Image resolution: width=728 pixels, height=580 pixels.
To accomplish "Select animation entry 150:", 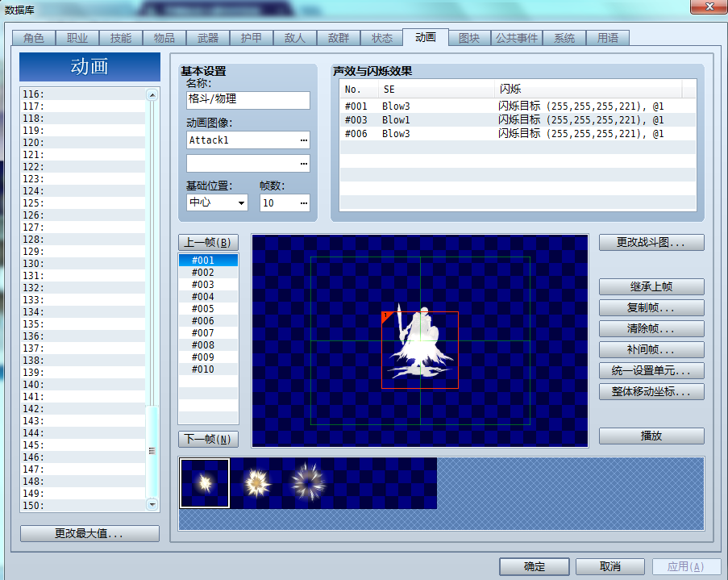I will (x=84, y=506).
